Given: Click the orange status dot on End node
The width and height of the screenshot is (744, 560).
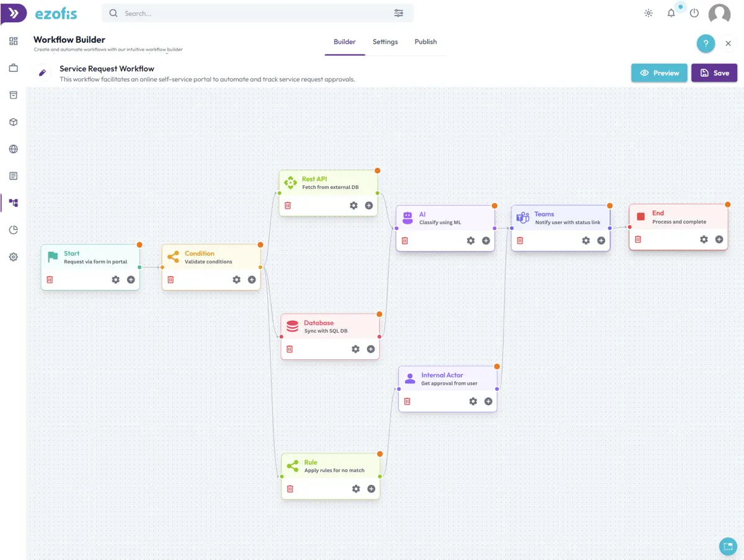Looking at the screenshot, I should [728, 204].
